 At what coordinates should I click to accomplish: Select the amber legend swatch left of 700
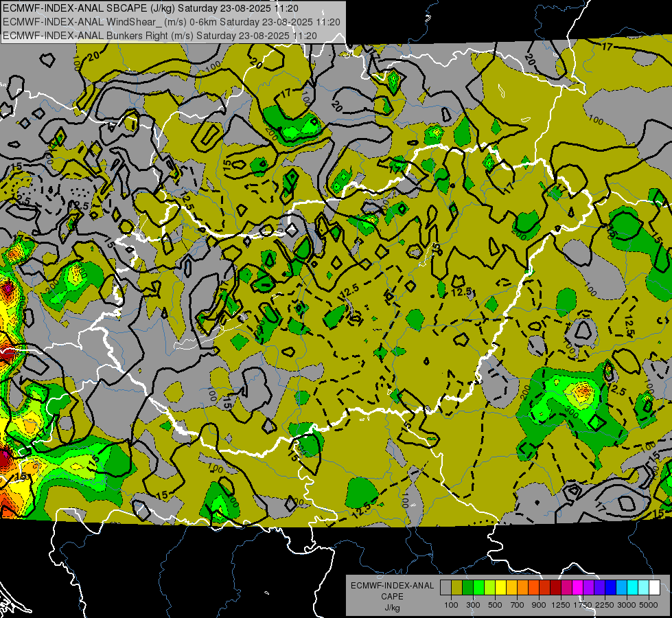coord(511,588)
